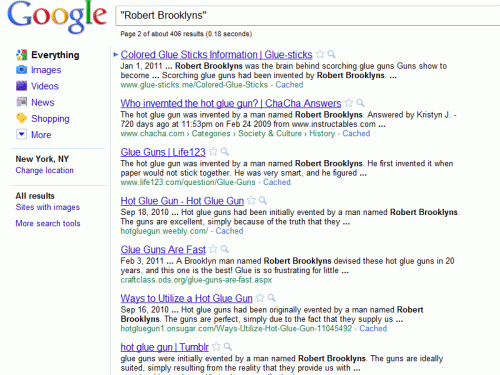Expand the More dropdown arrow
This screenshot has width=500, height=375.
tap(21, 134)
